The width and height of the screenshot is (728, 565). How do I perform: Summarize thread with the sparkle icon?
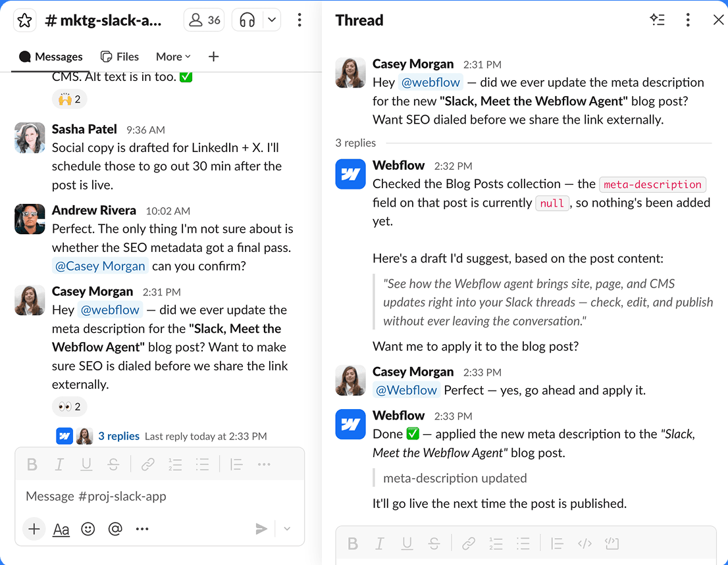[x=658, y=20]
